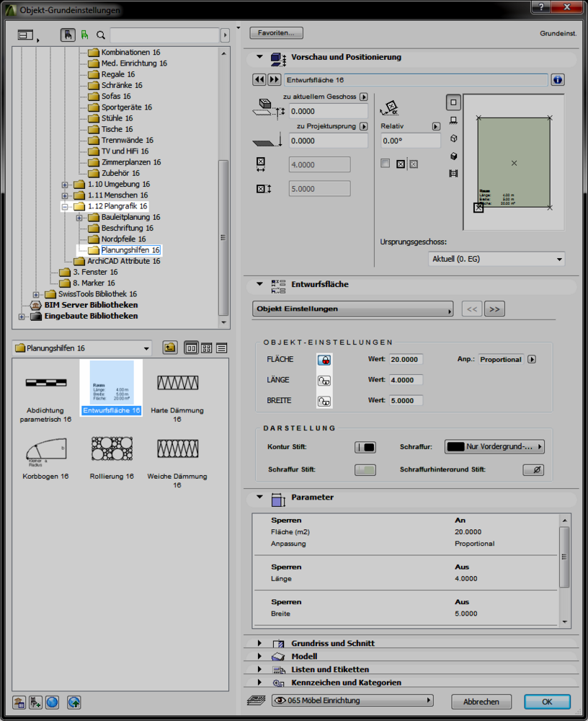Click the load object icon with plus
This screenshot has width=588, height=721.
pyautogui.click(x=35, y=702)
